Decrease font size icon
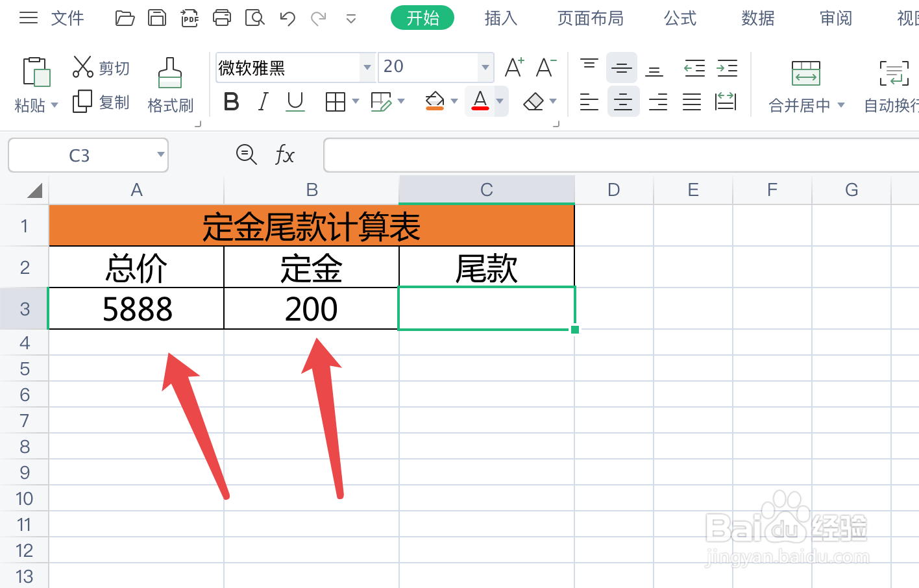Viewport: 919px width, 588px height. click(x=546, y=67)
